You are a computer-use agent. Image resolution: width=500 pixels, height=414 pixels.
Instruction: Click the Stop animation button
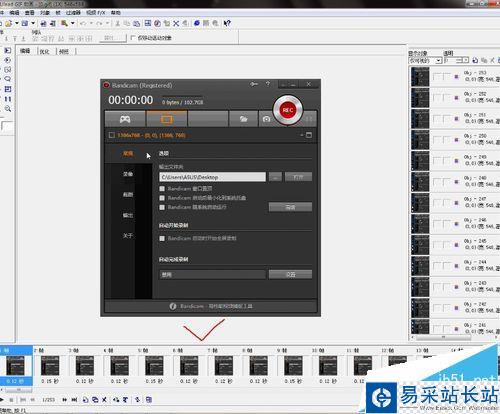[11, 399]
